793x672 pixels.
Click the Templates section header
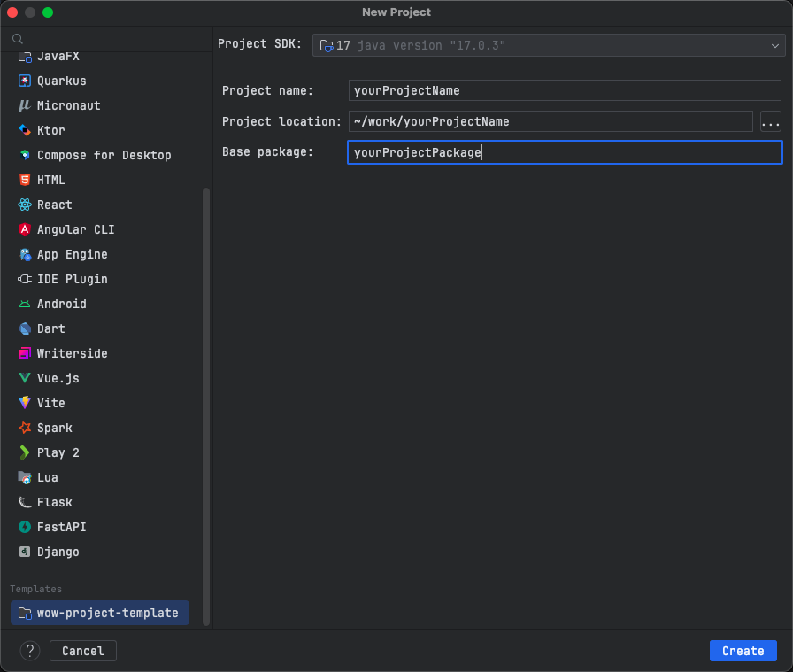(x=36, y=589)
